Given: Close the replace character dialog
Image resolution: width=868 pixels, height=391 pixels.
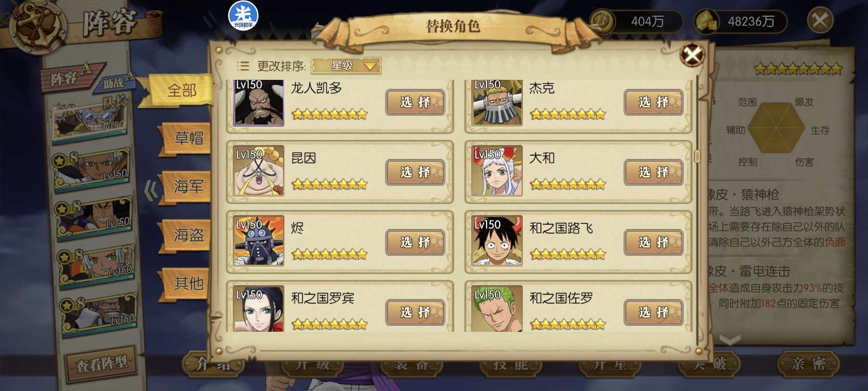Looking at the screenshot, I should click(692, 54).
